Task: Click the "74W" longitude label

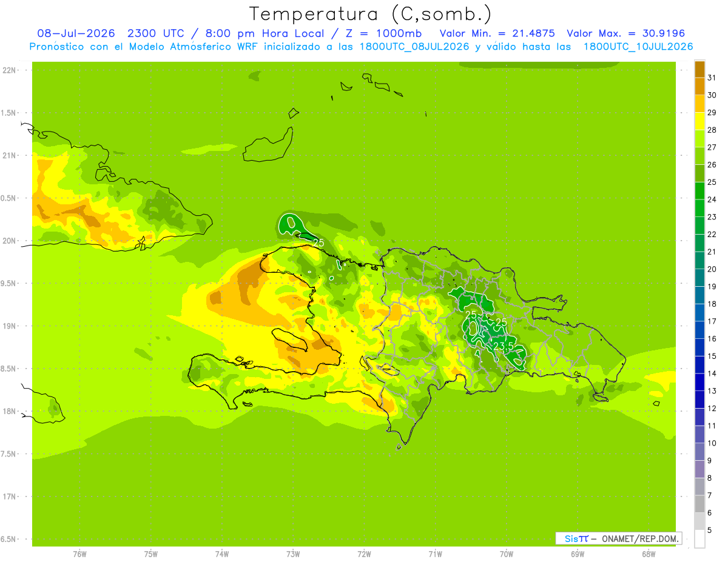Action: coord(222,554)
